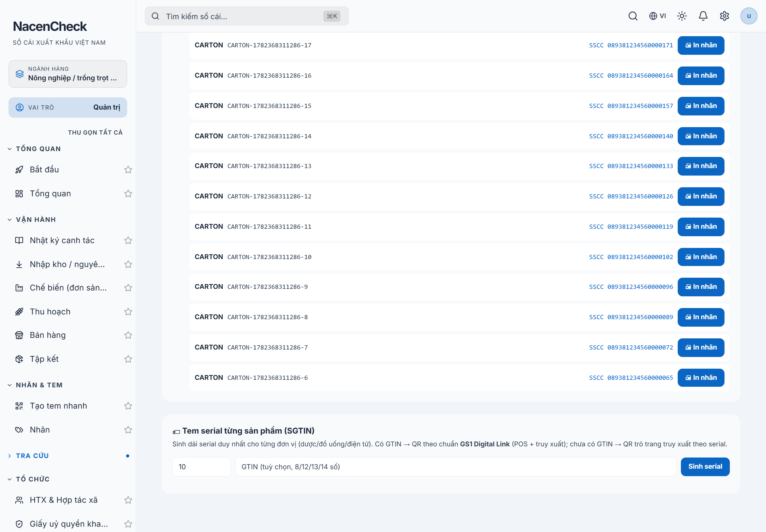Open SSCC 089381234560000096 link
This screenshot has height=532, width=766.
631,287
